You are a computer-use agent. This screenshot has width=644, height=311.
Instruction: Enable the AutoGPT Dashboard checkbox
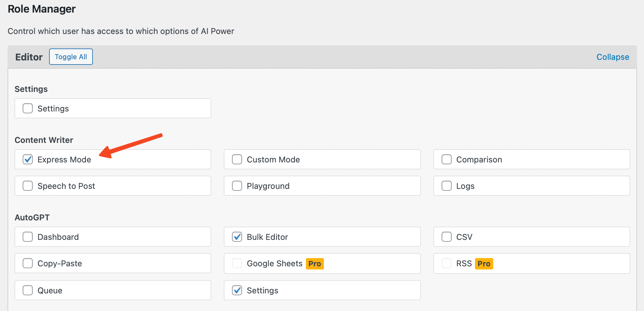[28, 237]
